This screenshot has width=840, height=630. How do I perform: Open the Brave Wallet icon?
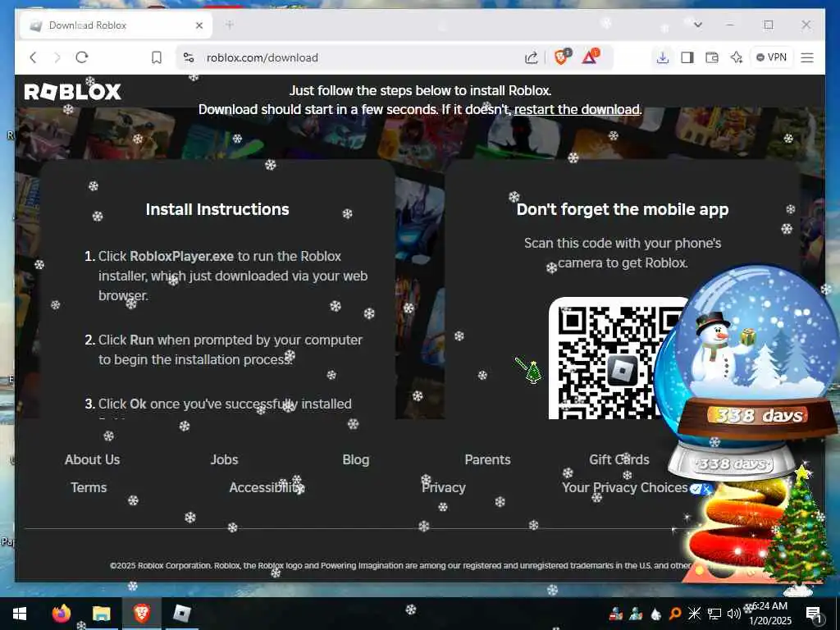click(x=712, y=57)
